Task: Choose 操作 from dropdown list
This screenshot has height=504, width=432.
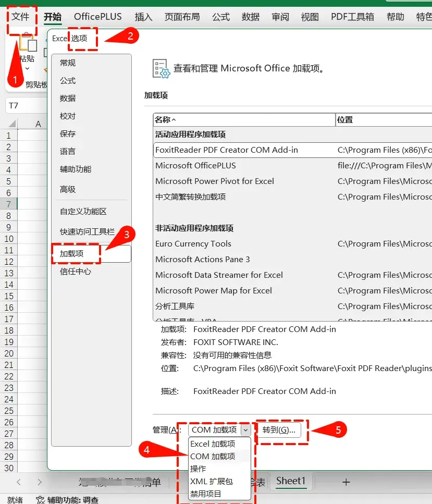Action: click(219, 469)
